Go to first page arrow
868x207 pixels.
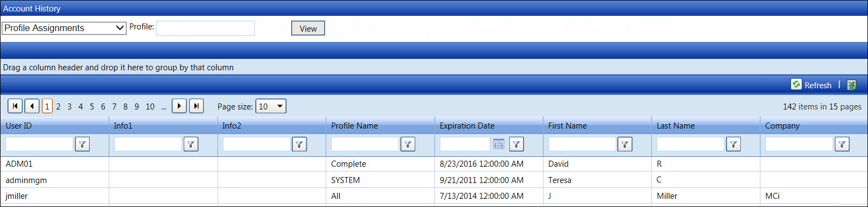(x=15, y=106)
